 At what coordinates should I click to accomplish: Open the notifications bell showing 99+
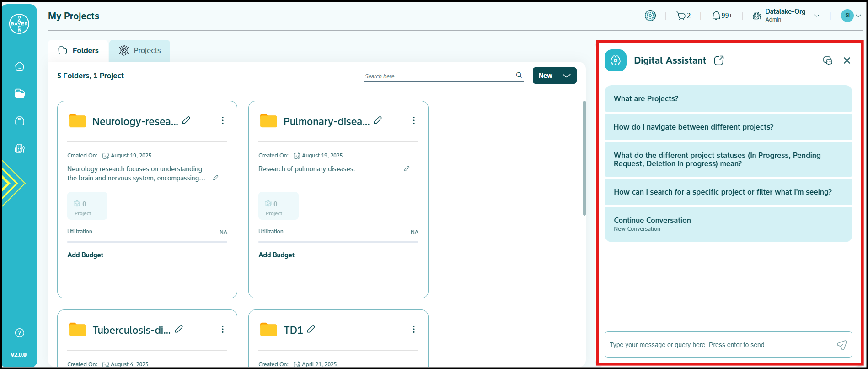(722, 16)
